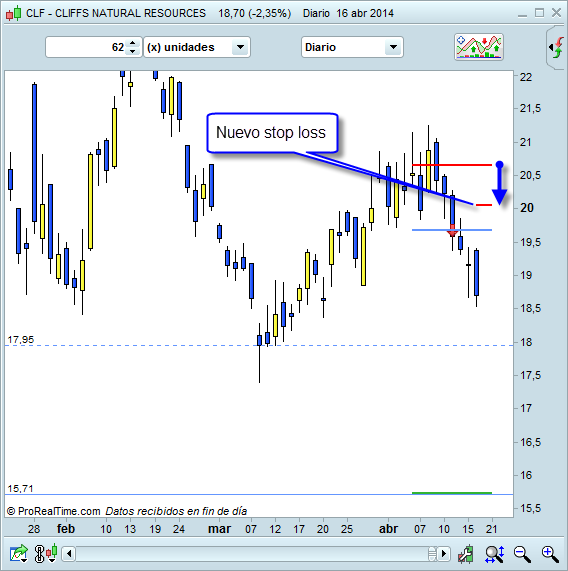
Task: Select the Nuevo stop loss text box
Action: point(272,133)
